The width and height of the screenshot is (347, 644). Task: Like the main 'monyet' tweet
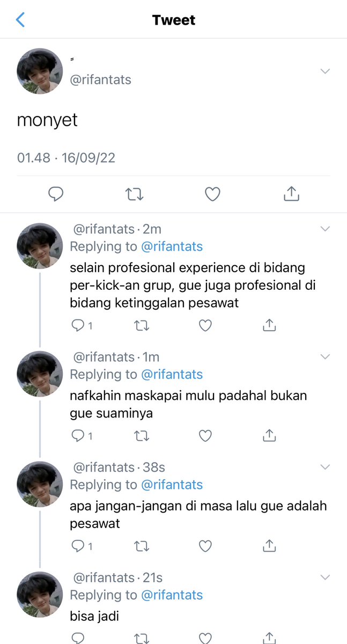[x=212, y=194]
